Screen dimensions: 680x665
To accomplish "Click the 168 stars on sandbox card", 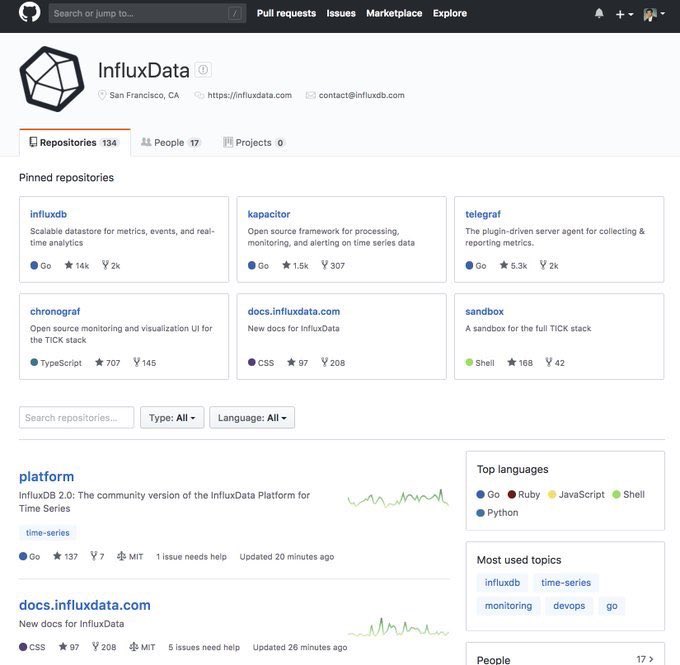I will pos(520,363).
